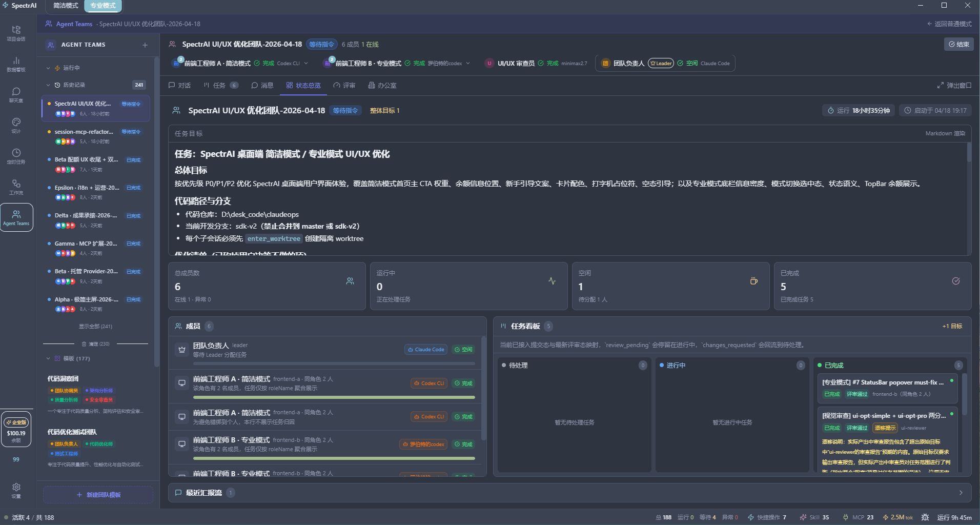Open the 办公室 tab

click(x=382, y=86)
